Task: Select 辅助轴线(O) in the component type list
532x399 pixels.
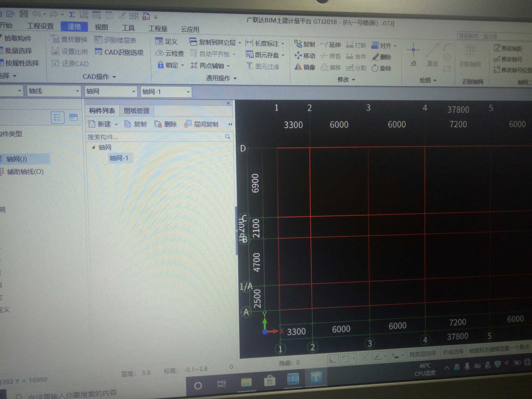Action: [22, 172]
